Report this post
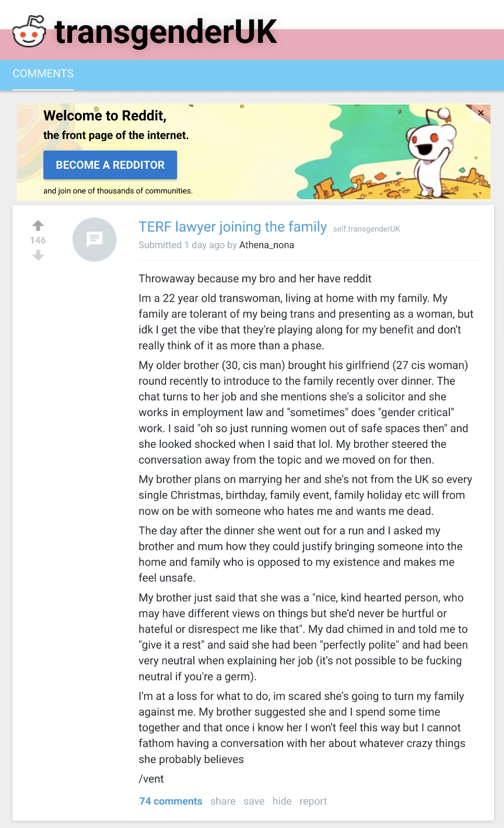Image resolution: width=504 pixels, height=828 pixels. (x=313, y=801)
